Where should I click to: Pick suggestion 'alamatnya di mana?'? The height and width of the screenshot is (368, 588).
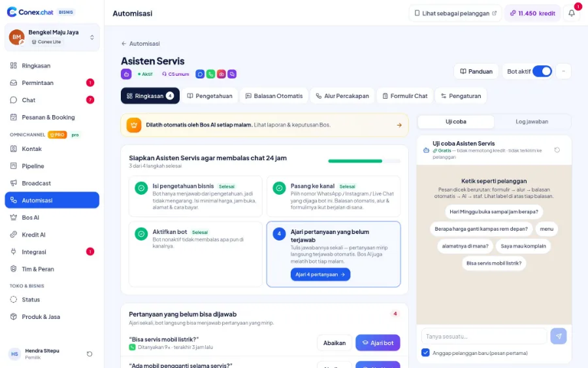pyautogui.click(x=465, y=246)
